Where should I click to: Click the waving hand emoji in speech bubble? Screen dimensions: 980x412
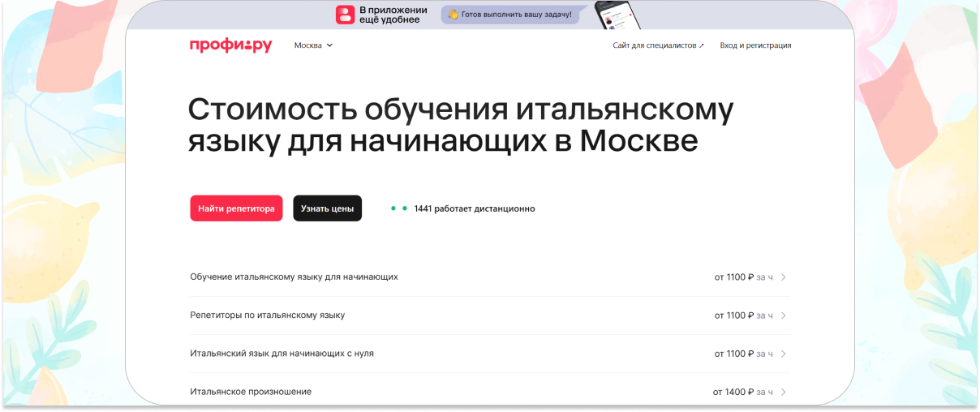(x=453, y=15)
